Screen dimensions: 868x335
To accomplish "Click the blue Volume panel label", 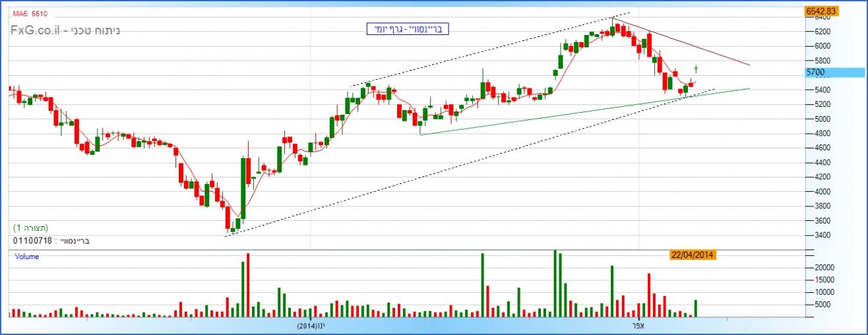I will pyautogui.click(x=27, y=257).
